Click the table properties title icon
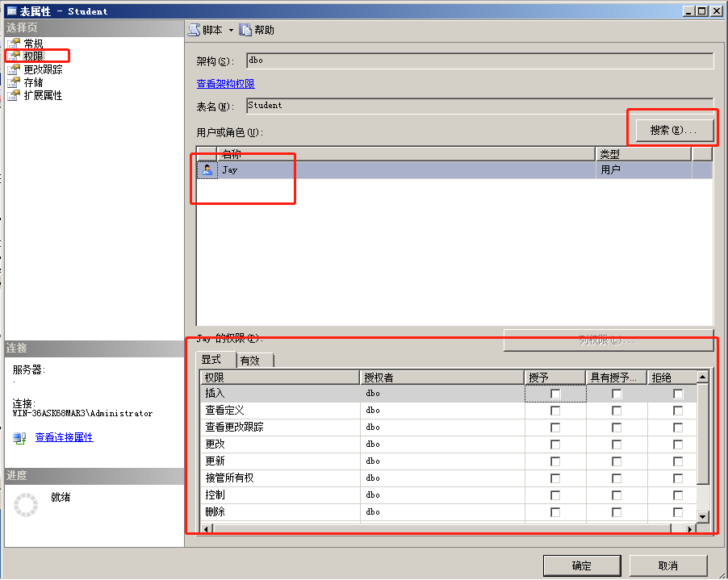 [x=11, y=10]
